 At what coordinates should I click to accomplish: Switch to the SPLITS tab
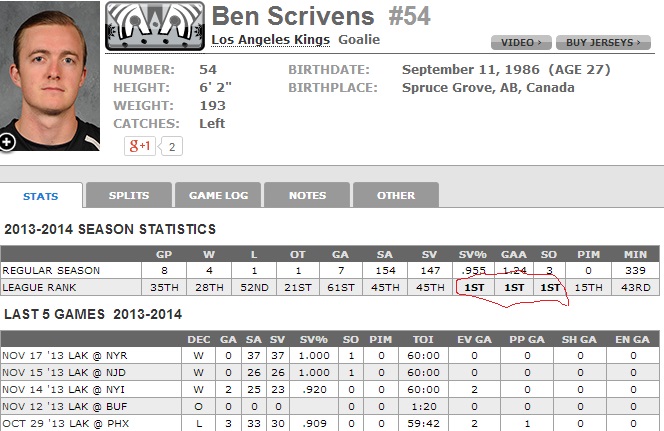pyautogui.click(x=129, y=195)
